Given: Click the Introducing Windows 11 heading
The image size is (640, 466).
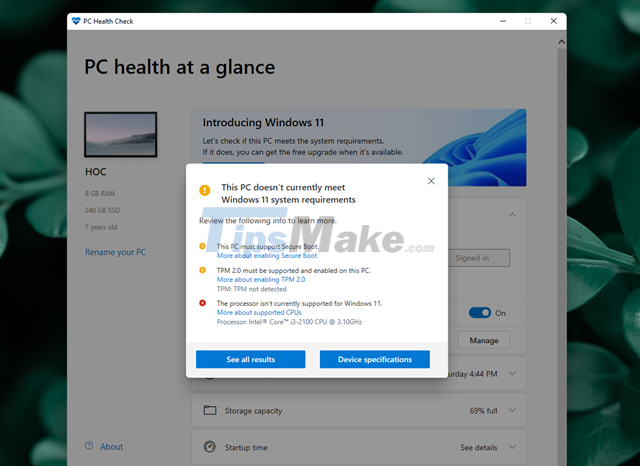Looking at the screenshot, I should coord(263,122).
